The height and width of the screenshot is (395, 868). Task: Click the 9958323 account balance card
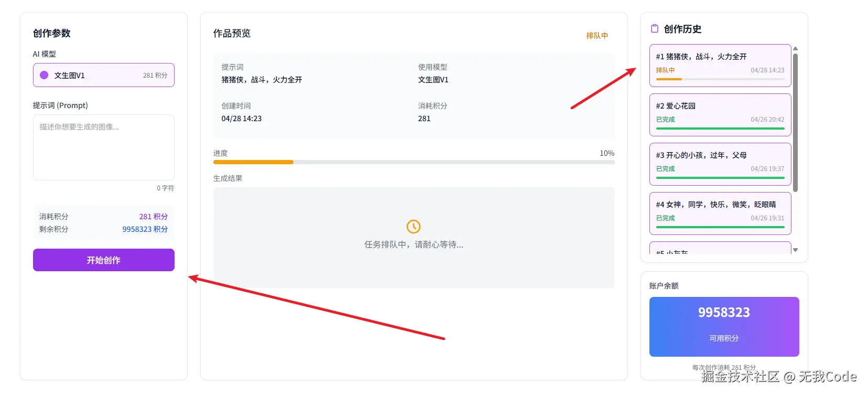724,326
